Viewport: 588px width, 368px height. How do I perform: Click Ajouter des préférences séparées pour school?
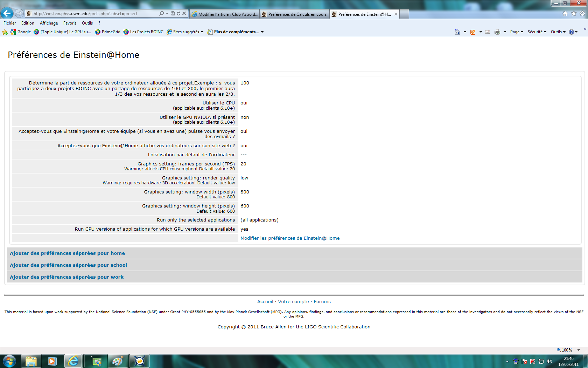point(68,265)
